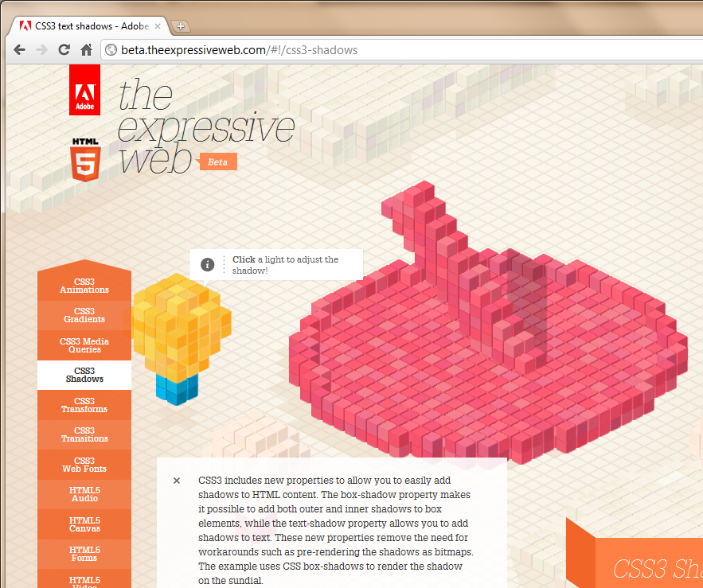The height and width of the screenshot is (588, 703).
Task: Close the CSS3 description panel
Action: (177, 481)
